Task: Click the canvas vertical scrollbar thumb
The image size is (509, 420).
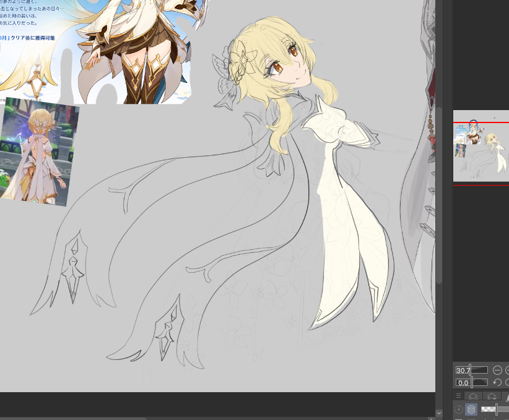Action: point(439,195)
